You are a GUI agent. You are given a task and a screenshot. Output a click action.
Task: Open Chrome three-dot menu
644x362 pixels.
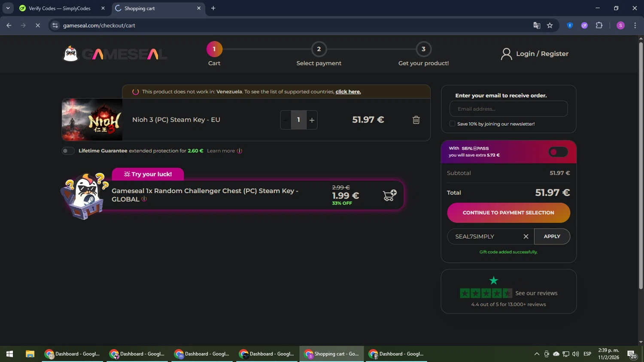[x=635, y=25]
